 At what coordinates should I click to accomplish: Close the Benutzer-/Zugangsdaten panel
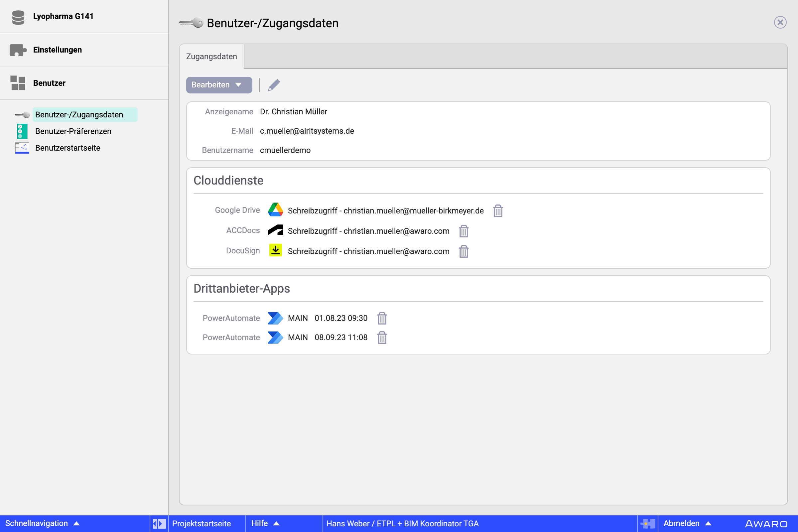coord(780,22)
